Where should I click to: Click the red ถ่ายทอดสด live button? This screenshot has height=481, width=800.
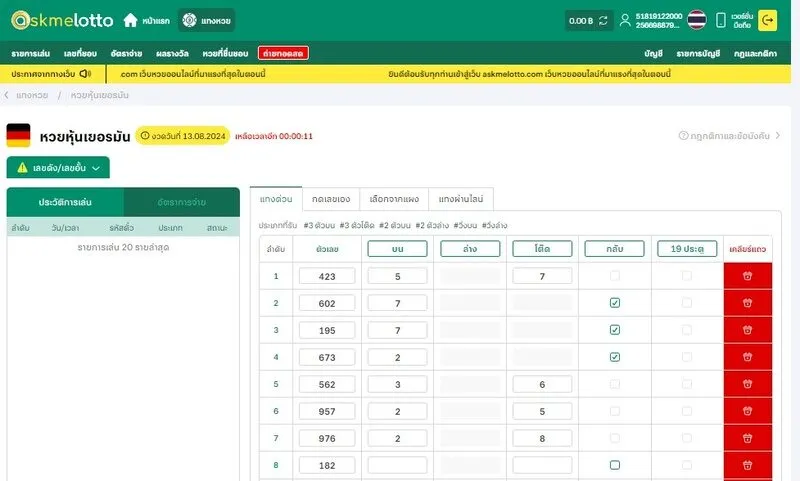(283, 52)
